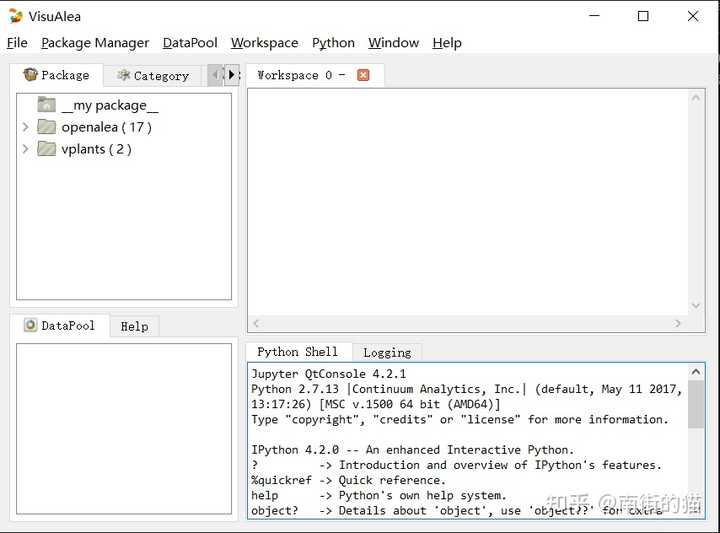720x533 pixels.
Task: Open the File menu
Action: pos(17,43)
